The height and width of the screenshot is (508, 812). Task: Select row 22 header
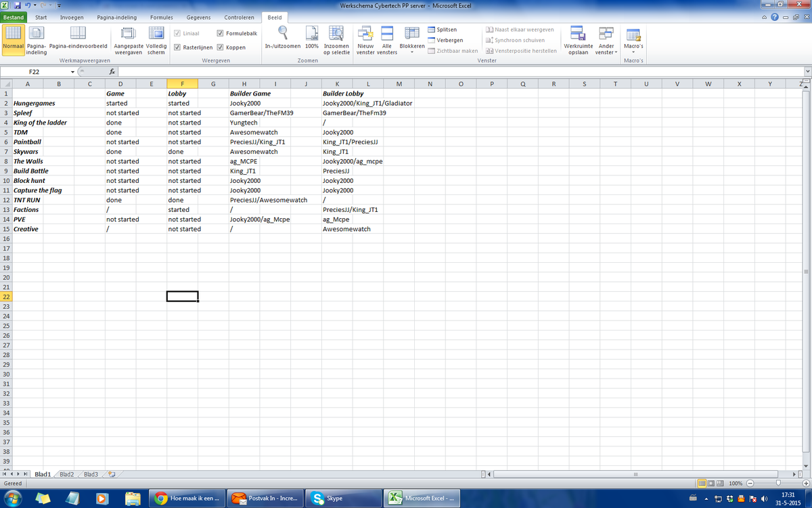5,297
